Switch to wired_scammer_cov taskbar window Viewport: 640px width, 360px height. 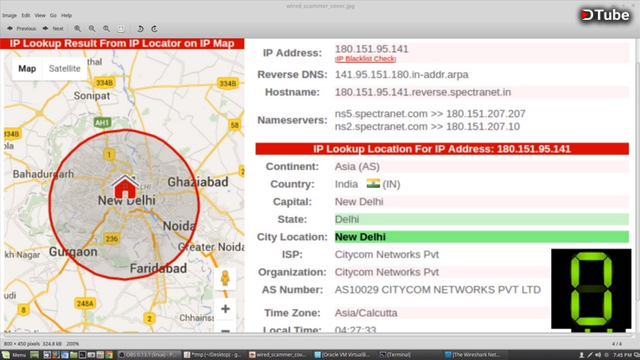pyautogui.click(x=278, y=355)
